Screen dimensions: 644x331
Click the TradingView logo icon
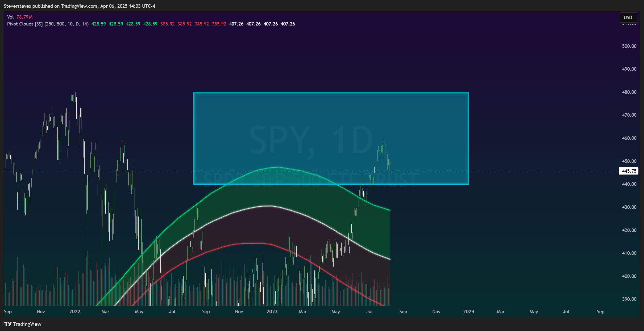(x=8, y=324)
